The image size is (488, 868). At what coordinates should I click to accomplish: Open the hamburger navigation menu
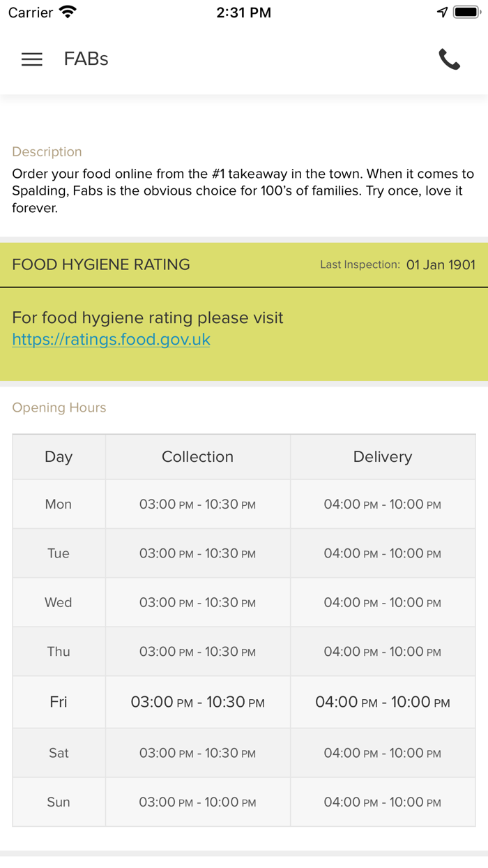click(32, 59)
